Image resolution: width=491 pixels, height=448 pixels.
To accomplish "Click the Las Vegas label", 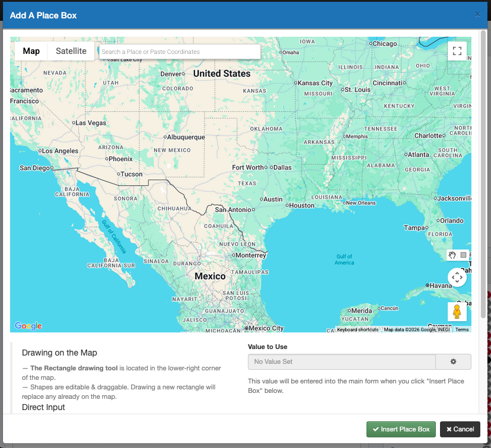I will pos(91,123).
